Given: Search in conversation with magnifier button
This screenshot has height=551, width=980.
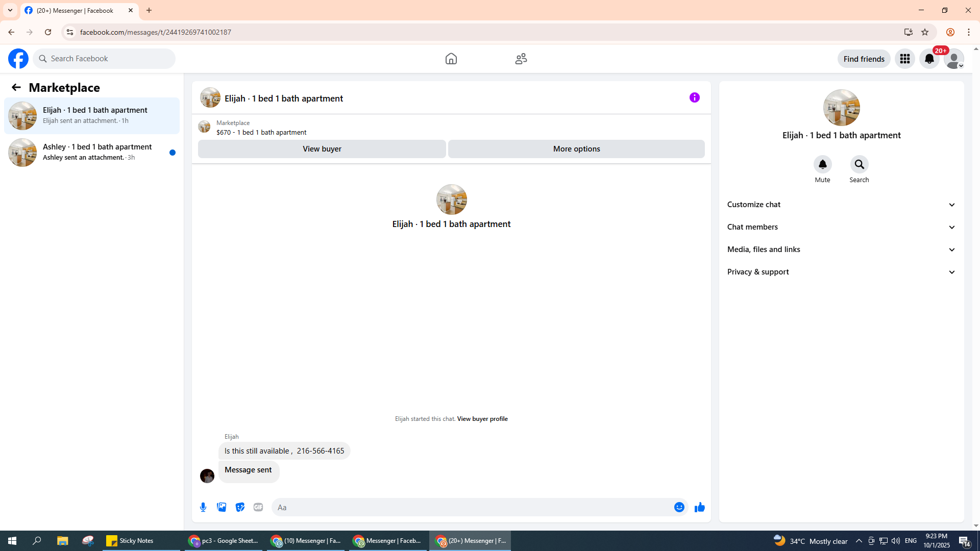Looking at the screenshot, I should pyautogui.click(x=859, y=164).
